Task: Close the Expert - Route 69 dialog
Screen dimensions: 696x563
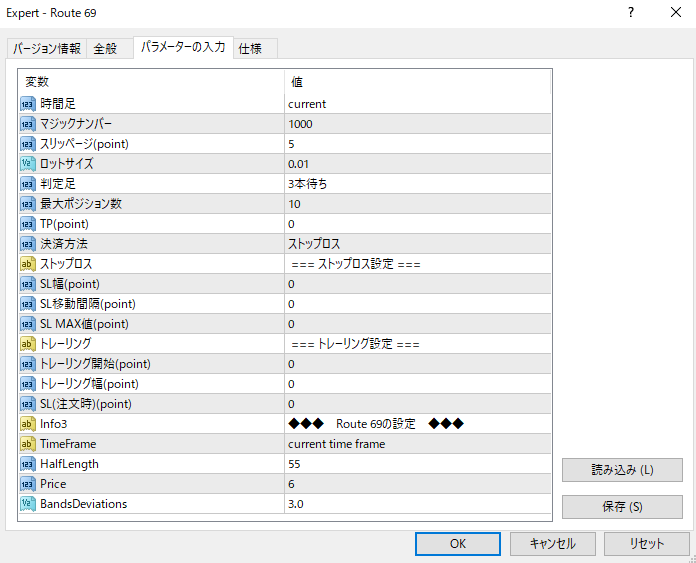Action: click(x=676, y=12)
